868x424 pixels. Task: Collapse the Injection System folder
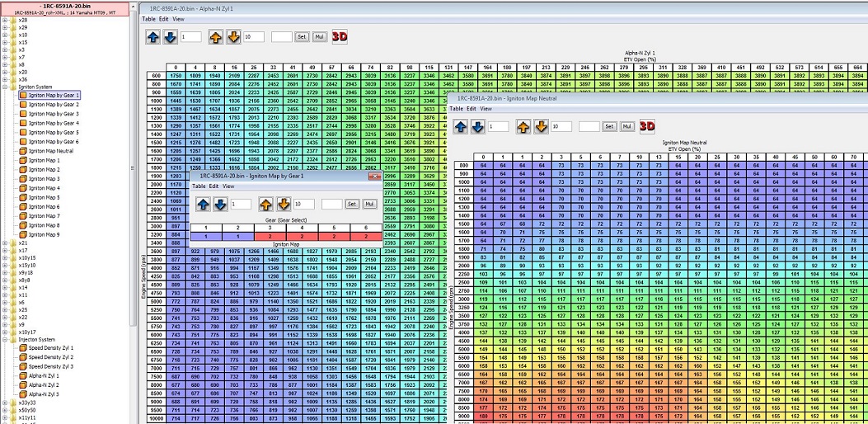6,338
